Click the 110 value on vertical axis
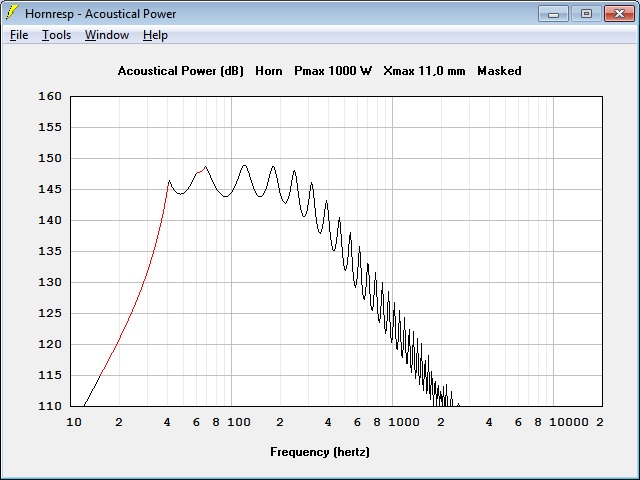This screenshot has width=640, height=480. [50, 406]
